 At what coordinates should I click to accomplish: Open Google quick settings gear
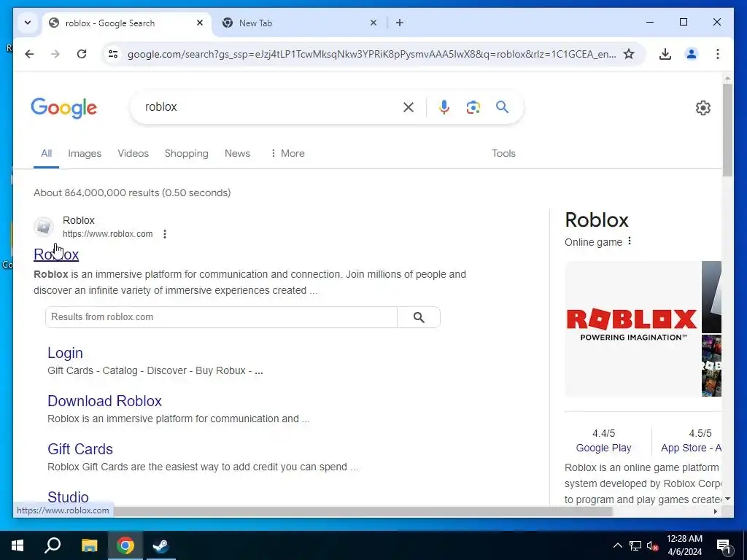click(x=703, y=108)
